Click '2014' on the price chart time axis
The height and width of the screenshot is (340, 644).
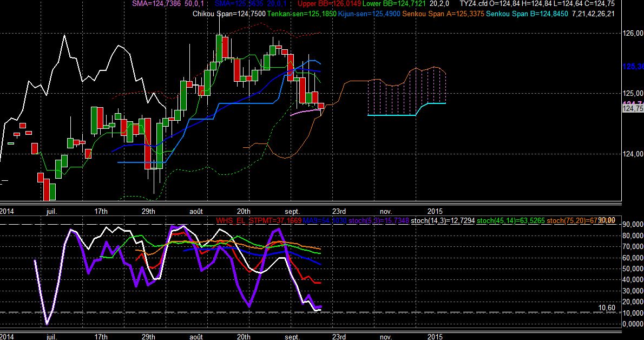(6, 211)
